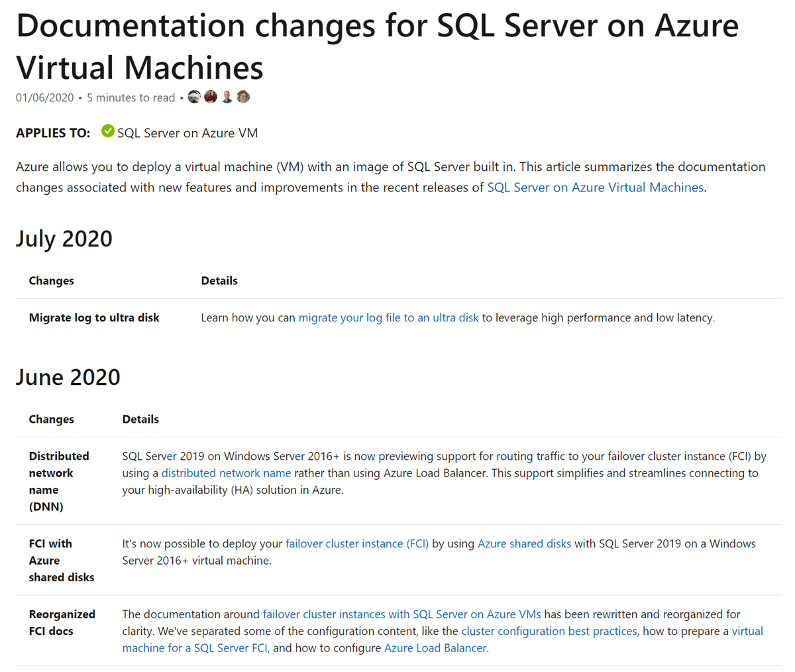Click the July 2020 heading
Image resolution: width=795 pixels, height=672 pixels.
point(64,239)
